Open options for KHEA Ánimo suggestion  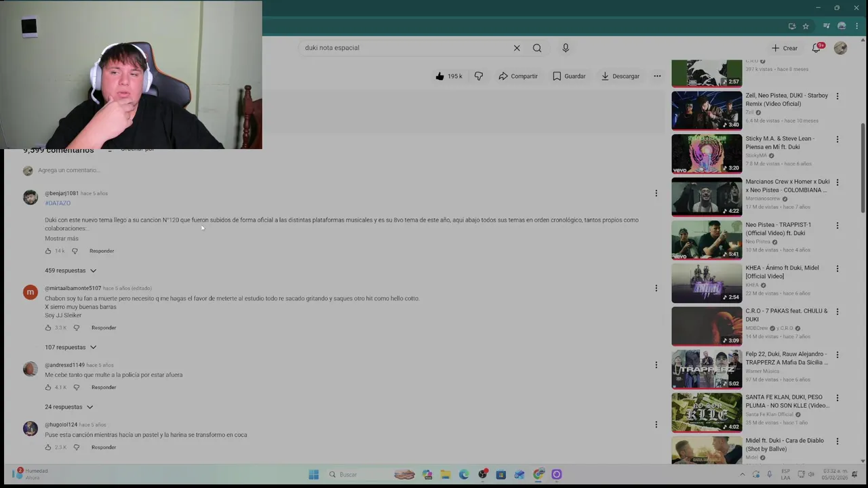pos(837,268)
